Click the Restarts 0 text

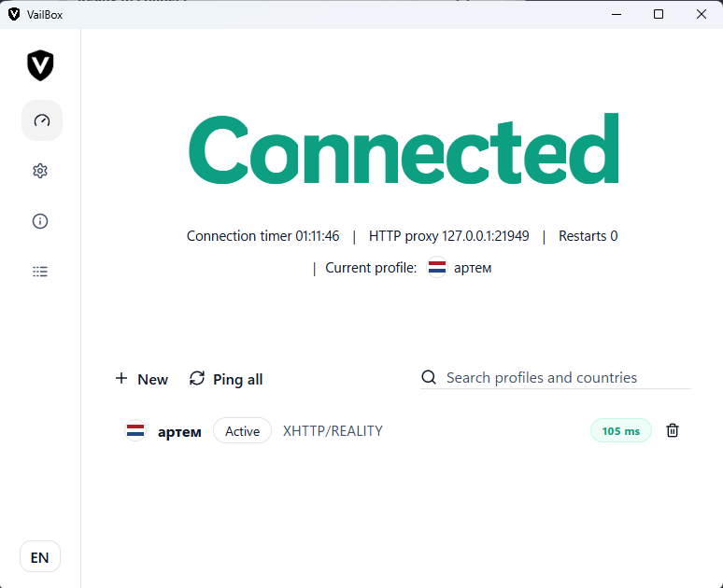588,236
